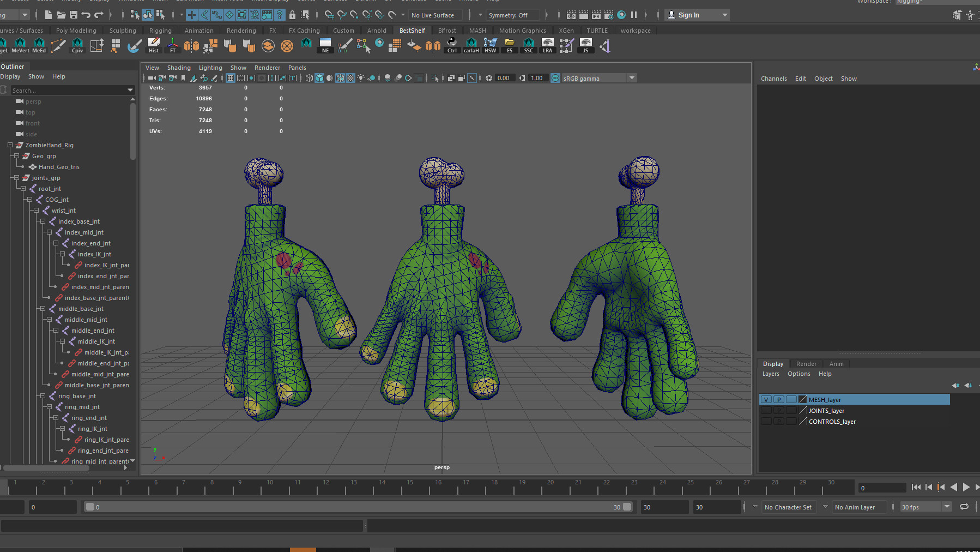Click the MESH_layer color swatch
980x552 pixels.
pos(802,399)
